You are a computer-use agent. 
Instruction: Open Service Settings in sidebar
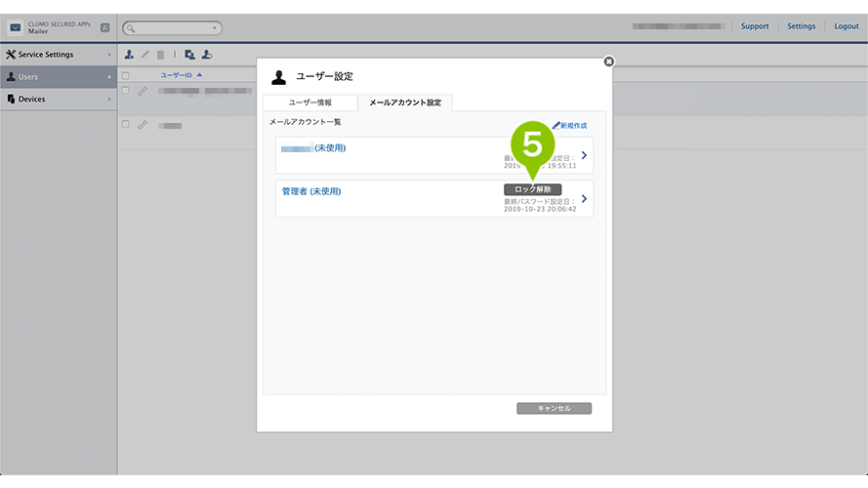pos(59,55)
